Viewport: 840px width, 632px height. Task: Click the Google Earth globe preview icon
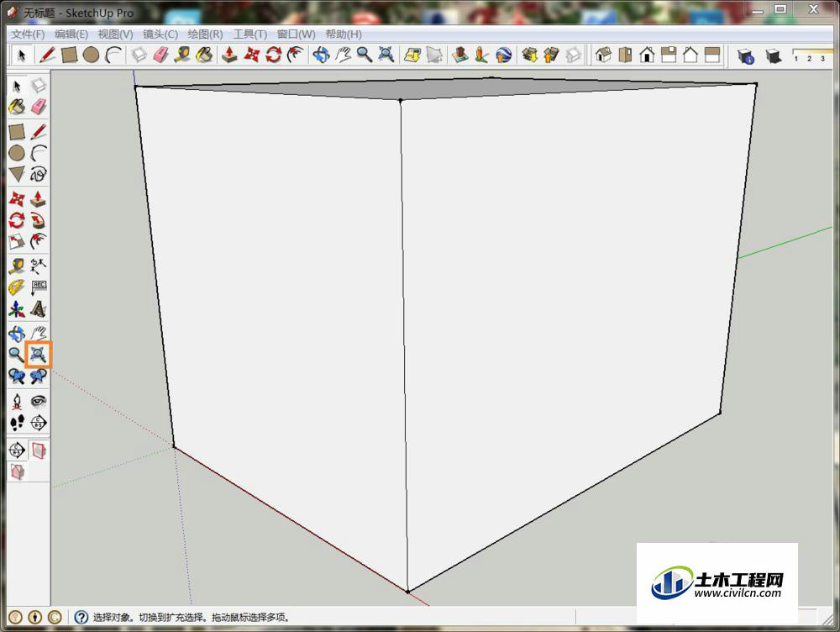[503, 55]
